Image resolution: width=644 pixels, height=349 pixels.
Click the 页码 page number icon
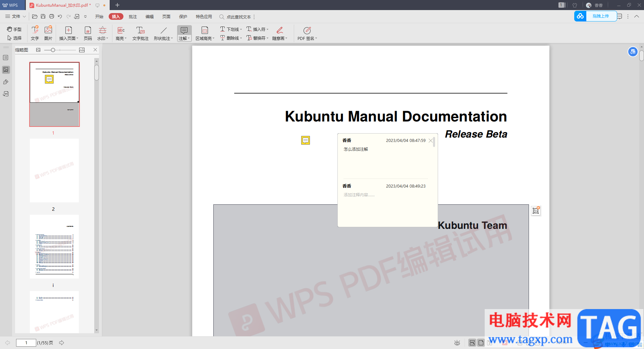(x=88, y=33)
